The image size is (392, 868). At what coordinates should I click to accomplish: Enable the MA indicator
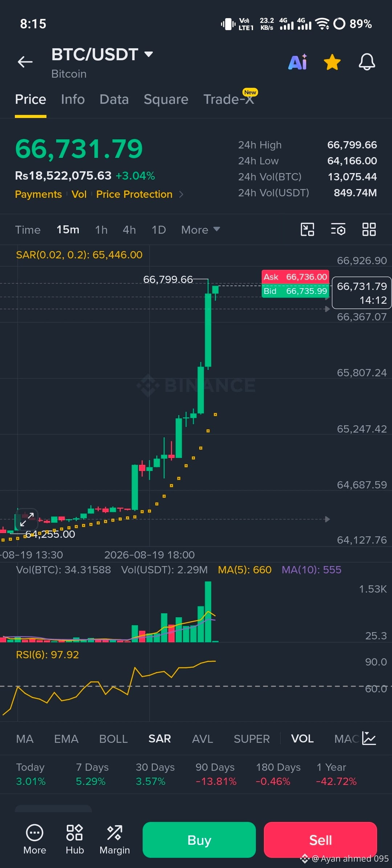coord(25,739)
